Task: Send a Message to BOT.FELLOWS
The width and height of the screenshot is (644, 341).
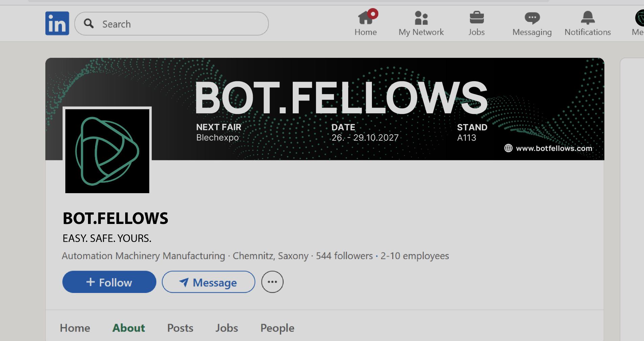Action: (x=208, y=282)
